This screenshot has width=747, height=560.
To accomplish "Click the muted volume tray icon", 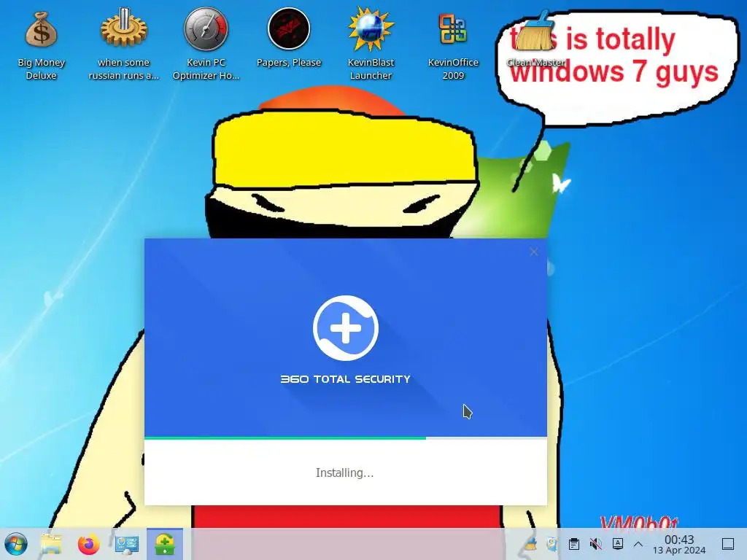I will point(595,543).
